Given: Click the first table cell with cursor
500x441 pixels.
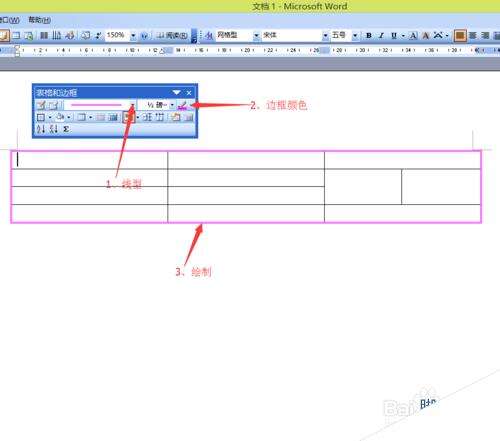Looking at the screenshot, I should tap(89, 160).
